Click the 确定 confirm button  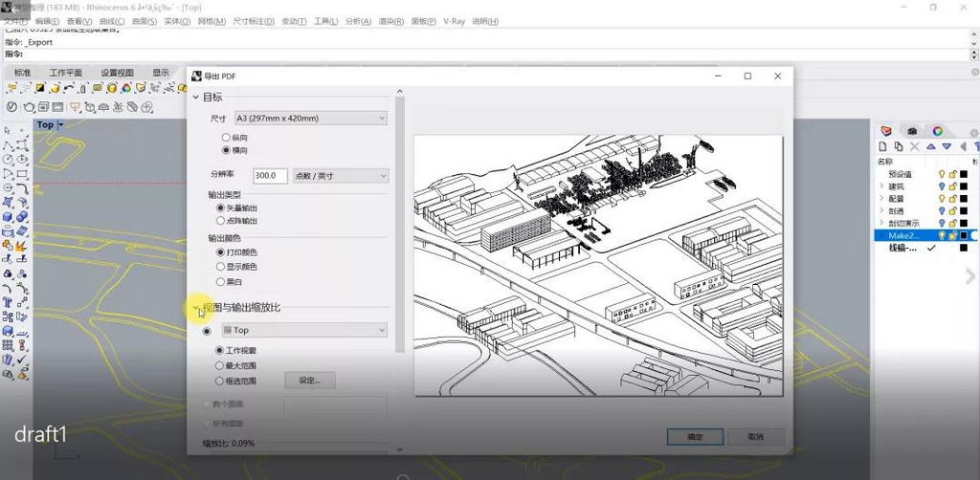click(x=695, y=437)
